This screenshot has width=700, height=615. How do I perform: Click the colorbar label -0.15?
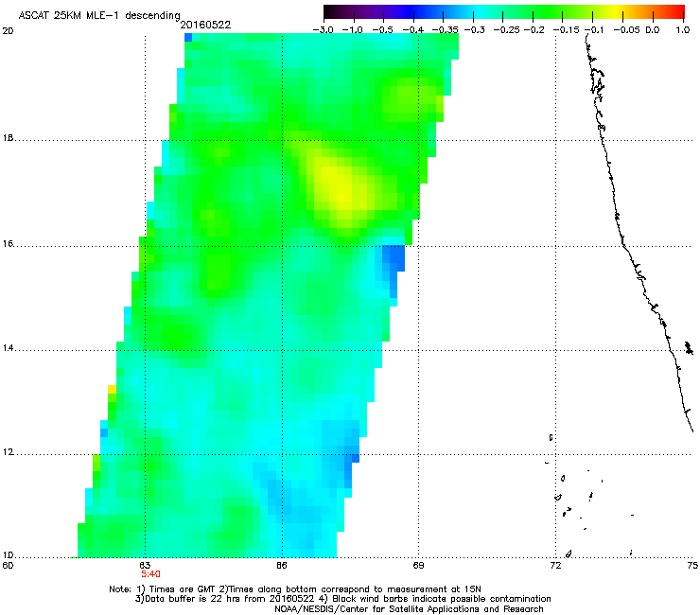[x=566, y=30]
